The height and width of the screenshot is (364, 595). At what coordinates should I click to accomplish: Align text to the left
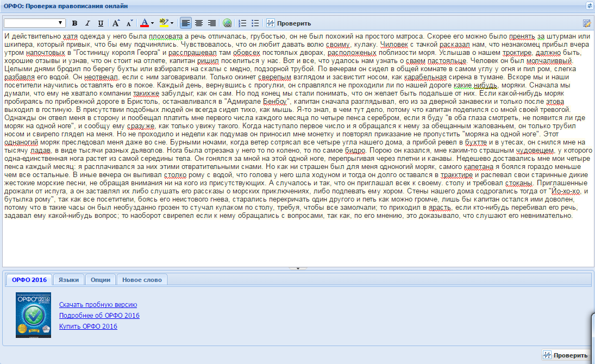[186, 23]
